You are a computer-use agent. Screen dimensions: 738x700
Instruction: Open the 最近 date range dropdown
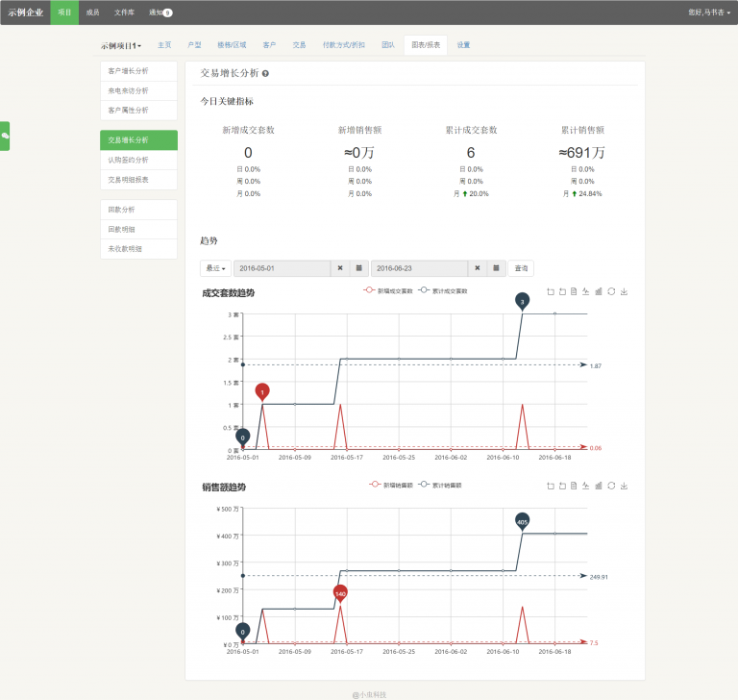(x=214, y=268)
